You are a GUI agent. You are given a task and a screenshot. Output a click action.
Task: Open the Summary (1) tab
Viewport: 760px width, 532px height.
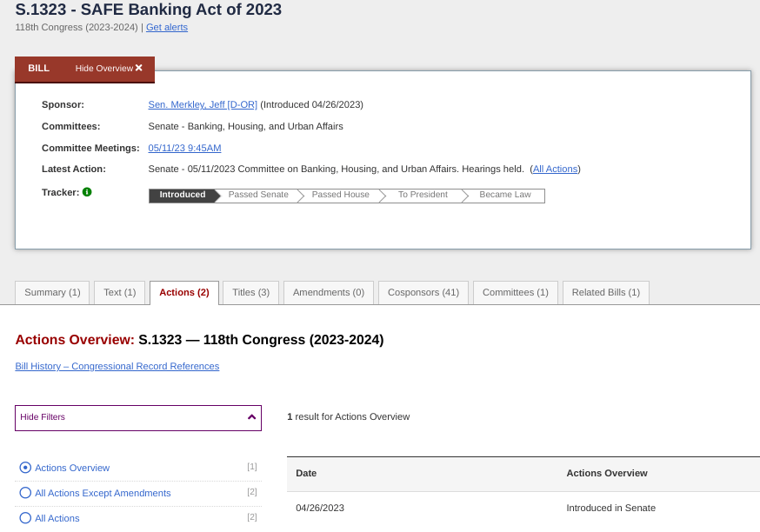52,293
